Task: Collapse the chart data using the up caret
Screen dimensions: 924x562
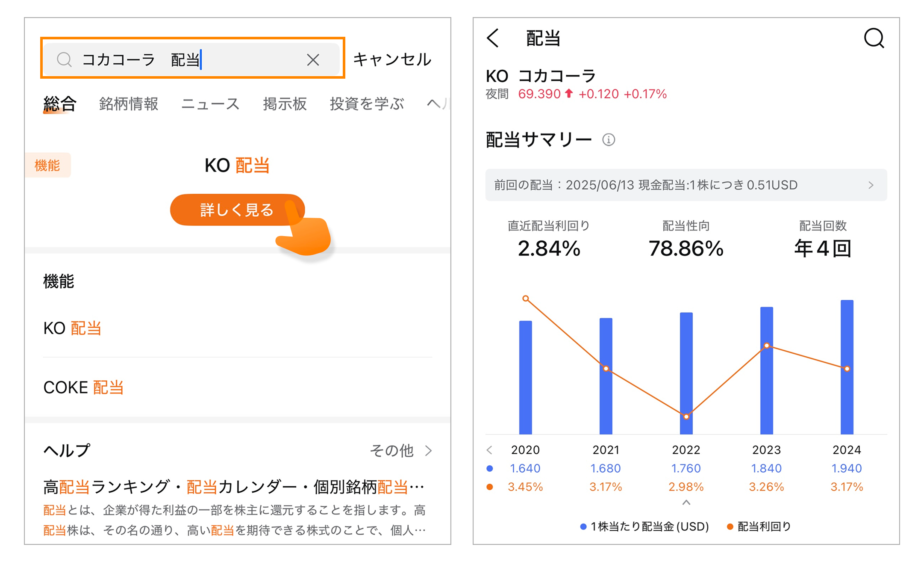Action: point(686,503)
